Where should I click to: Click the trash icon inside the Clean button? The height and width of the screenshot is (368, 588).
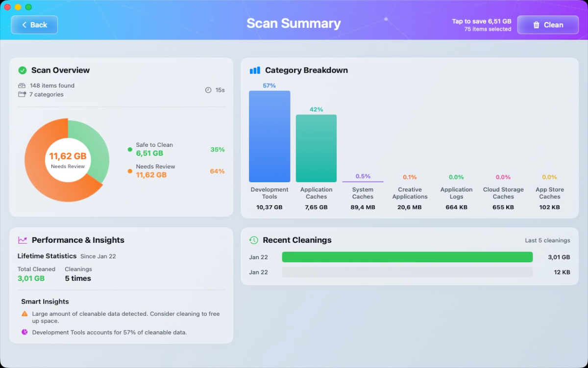tap(537, 25)
